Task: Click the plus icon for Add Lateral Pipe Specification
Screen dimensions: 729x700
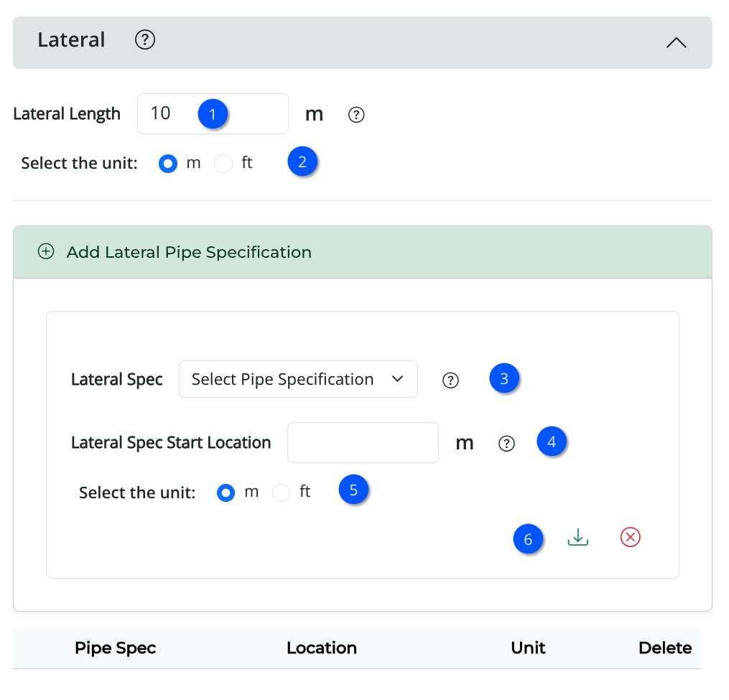Action: [46, 251]
